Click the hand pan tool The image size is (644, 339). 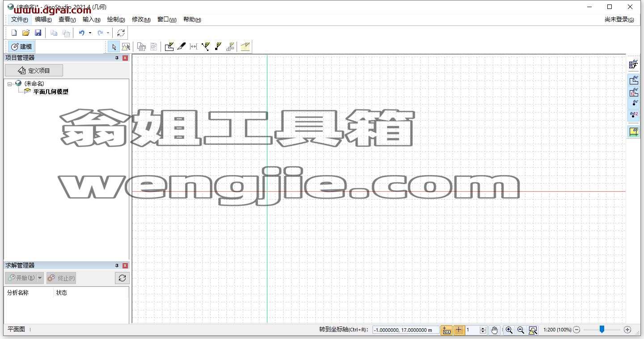[x=494, y=330]
